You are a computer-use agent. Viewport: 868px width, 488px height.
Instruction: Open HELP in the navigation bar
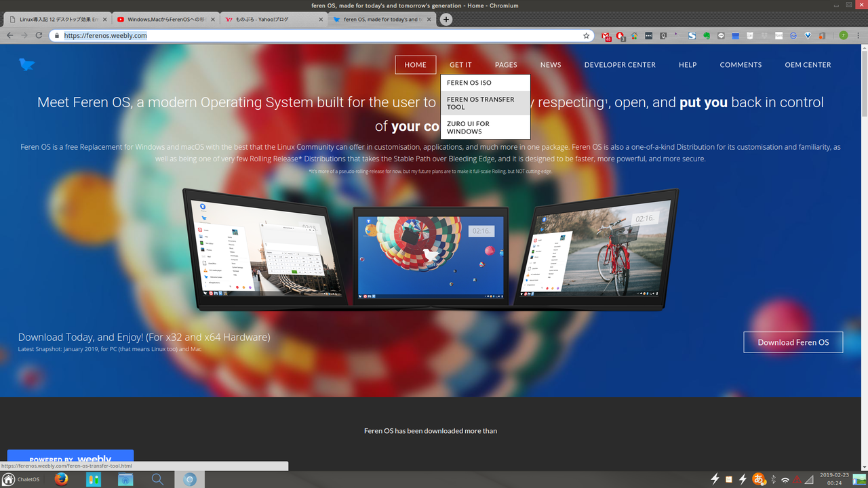coord(688,65)
